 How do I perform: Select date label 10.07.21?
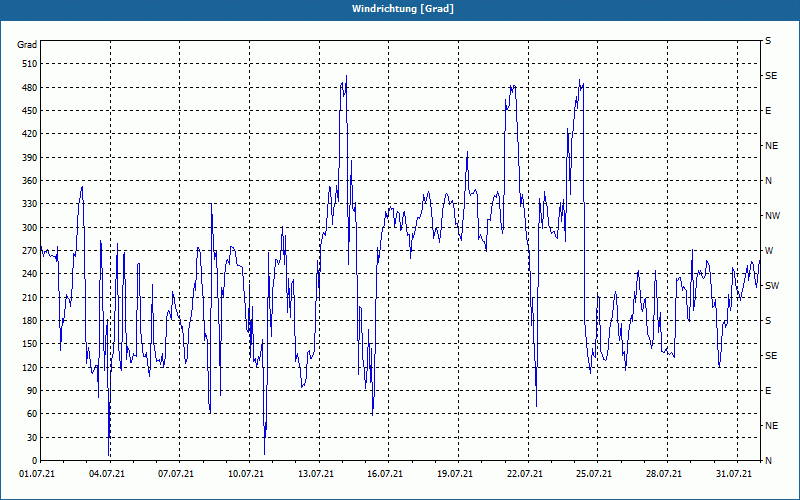click(246, 474)
